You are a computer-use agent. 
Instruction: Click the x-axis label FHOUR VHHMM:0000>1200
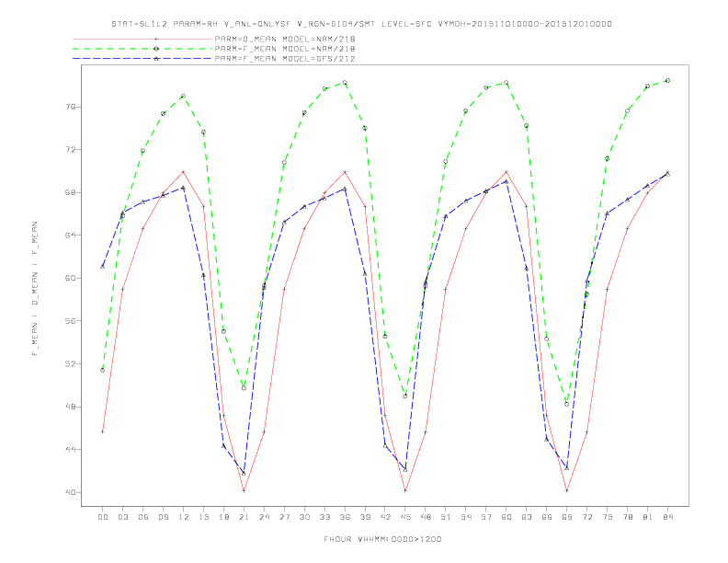coord(382,539)
